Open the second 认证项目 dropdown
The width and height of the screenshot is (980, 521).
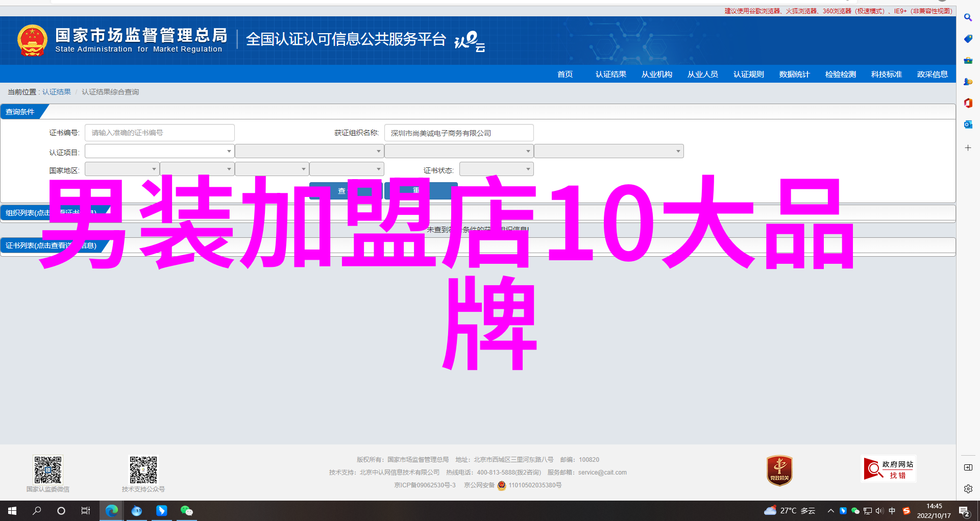tap(309, 151)
